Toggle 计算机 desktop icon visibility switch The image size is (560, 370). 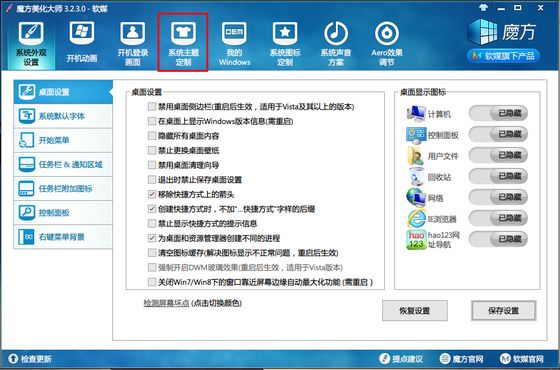pyautogui.click(x=498, y=114)
